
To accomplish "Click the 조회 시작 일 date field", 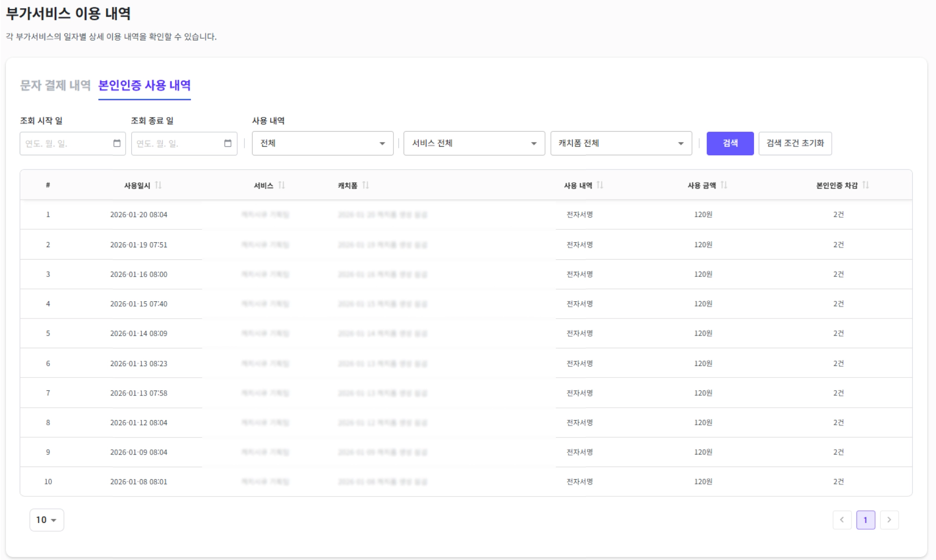I will pyautogui.click(x=65, y=143).
